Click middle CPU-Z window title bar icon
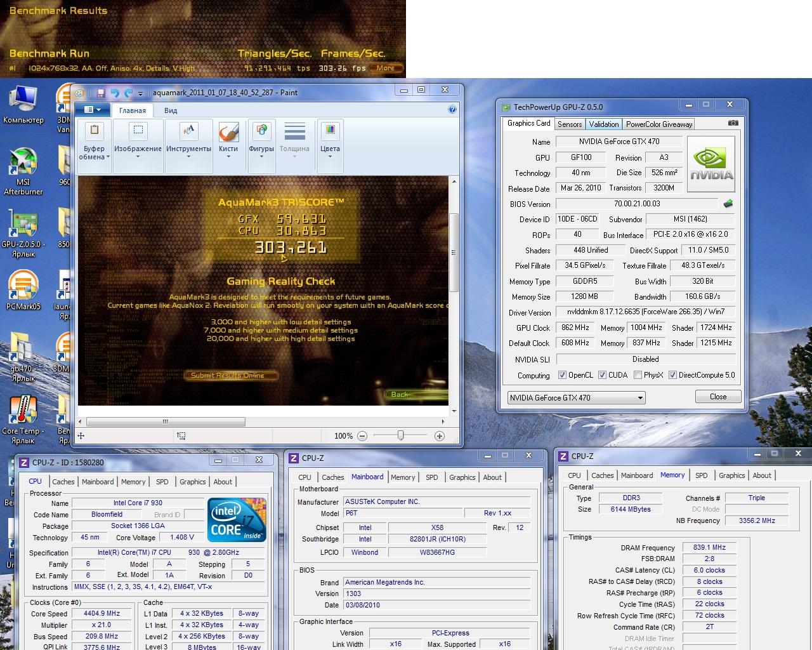This screenshot has width=812, height=650. pyautogui.click(x=294, y=458)
